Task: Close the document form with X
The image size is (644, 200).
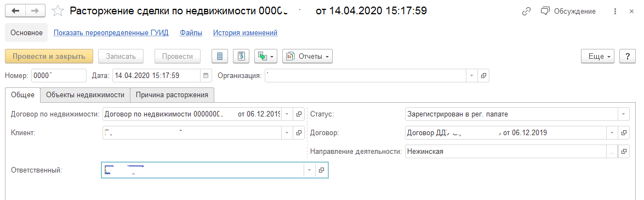Action: pyautogui.click(x=632, y=11)
